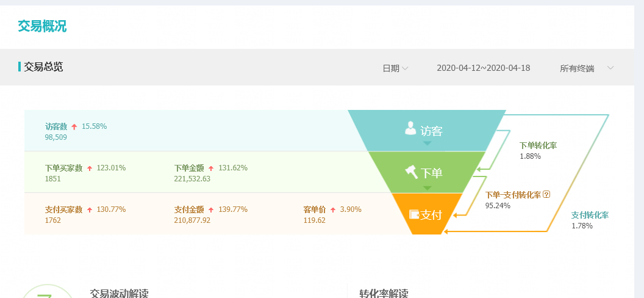The height and width of the screenshot is (298, 644).
Task: Click the 139.77% growth value
Action: tap(233, 209)
